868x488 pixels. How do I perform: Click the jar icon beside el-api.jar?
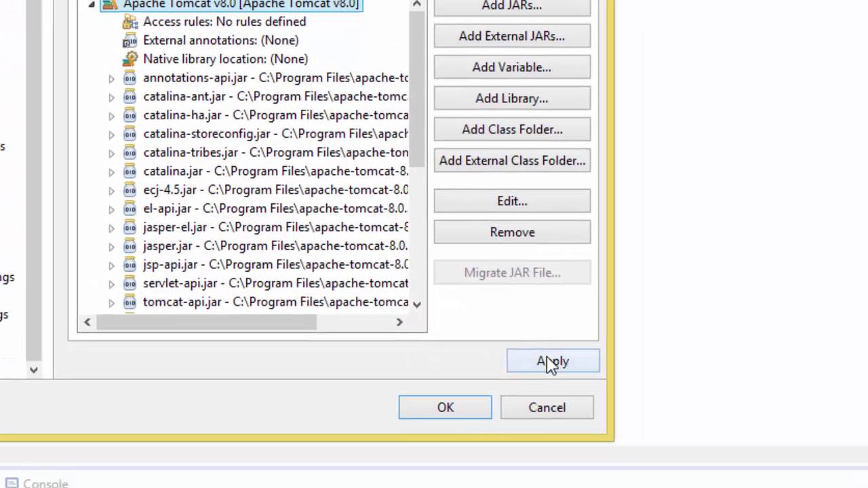click(130, 209)
